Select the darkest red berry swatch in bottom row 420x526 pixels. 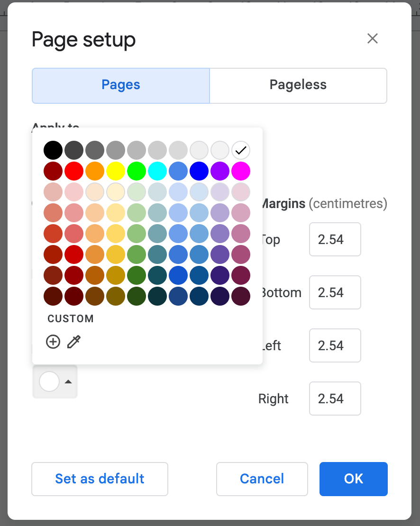point(53,296)
